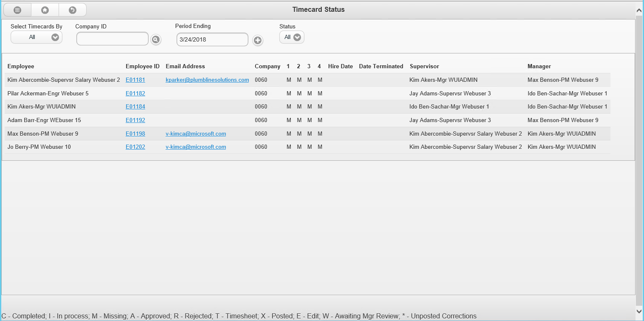Click week 2 status M for Adam Barr
This screenshot has width=644, height=321.
pos(299,120)
